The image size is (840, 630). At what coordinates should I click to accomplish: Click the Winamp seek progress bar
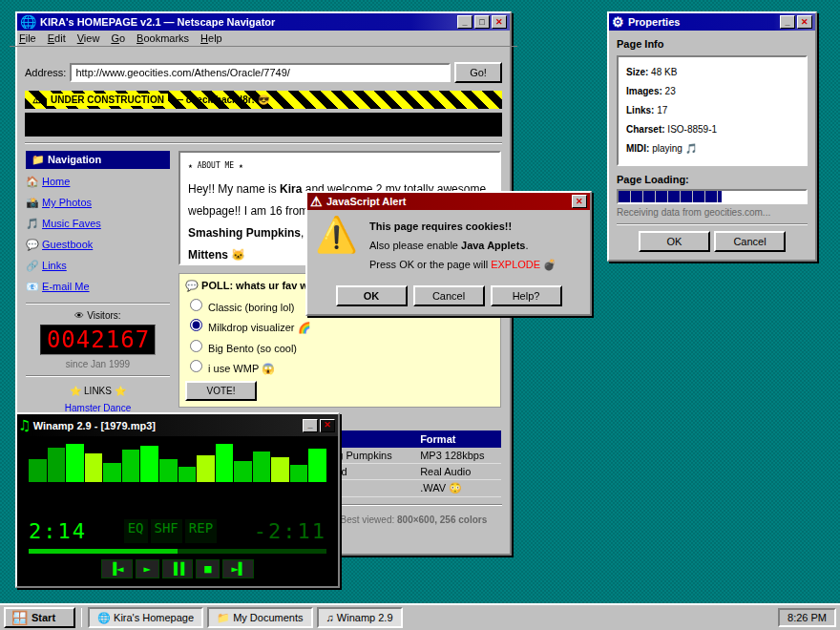178,551
